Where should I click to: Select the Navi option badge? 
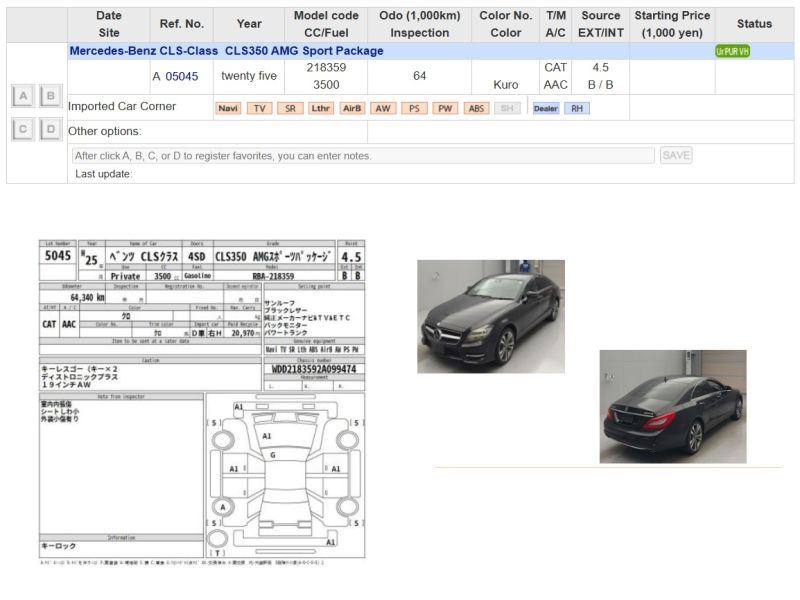[228, 108]
